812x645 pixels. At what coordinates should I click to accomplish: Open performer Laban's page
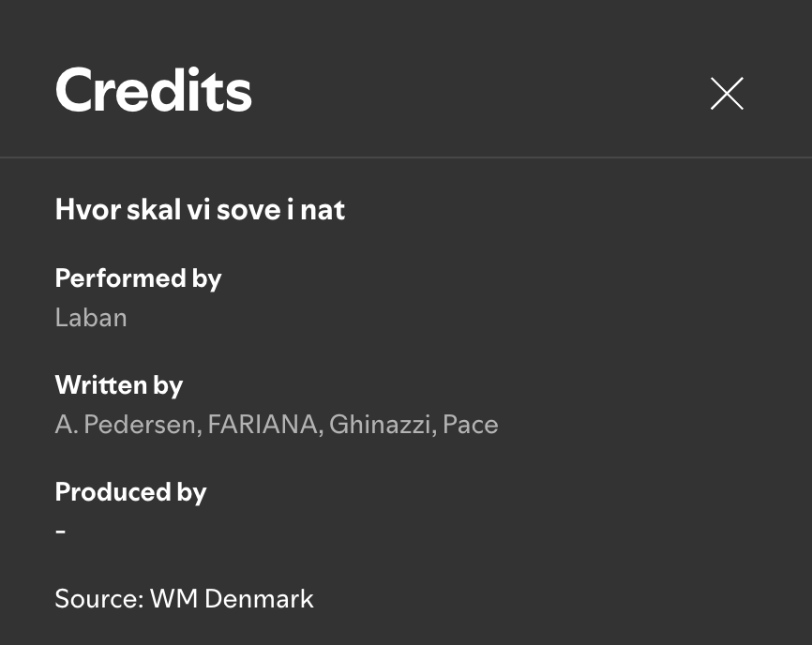click(x=91, y=318)
